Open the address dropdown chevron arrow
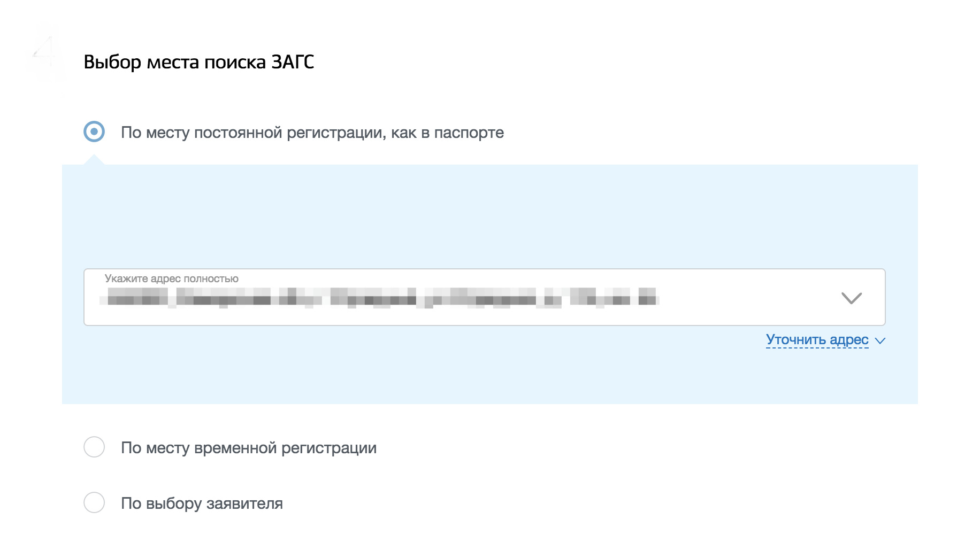This screenshot has height=558, width=980. tap(851, 298)
